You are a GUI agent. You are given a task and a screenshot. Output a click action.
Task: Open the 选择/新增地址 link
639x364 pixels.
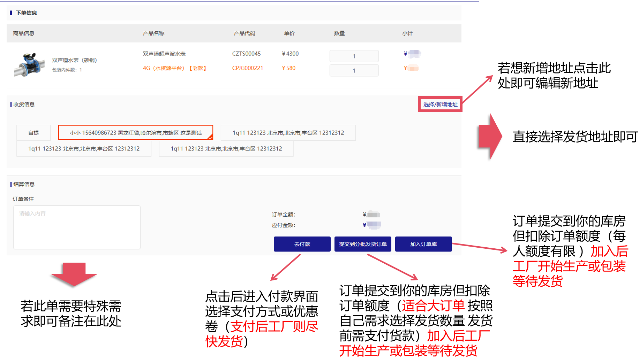(440, 104)
